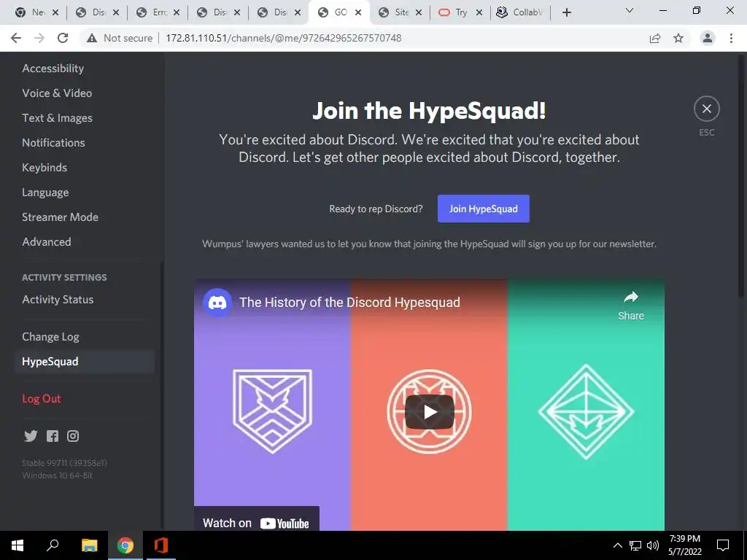The width and height of the screenshot is (747, 560).
Task: Close settings with the ESC circle button
Action: [x=706, y=109]
